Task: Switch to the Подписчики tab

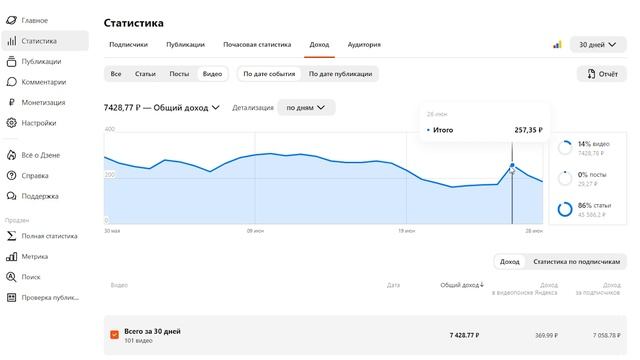Action: (x=129, y=44)
